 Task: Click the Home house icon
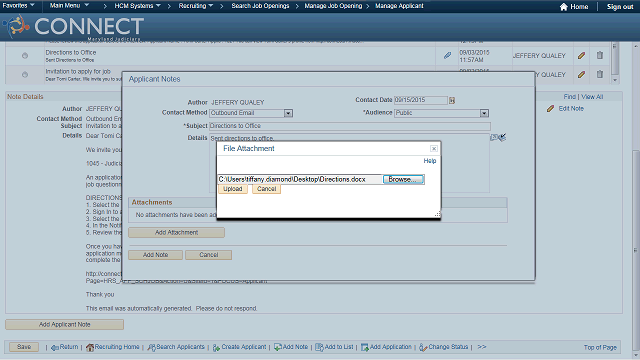click(564, 7)
